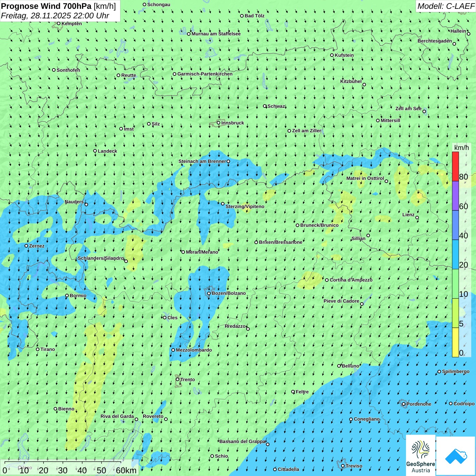Click the 60km scale bar label
This screenshot has width=476, height=476.
tap(126, 470)
